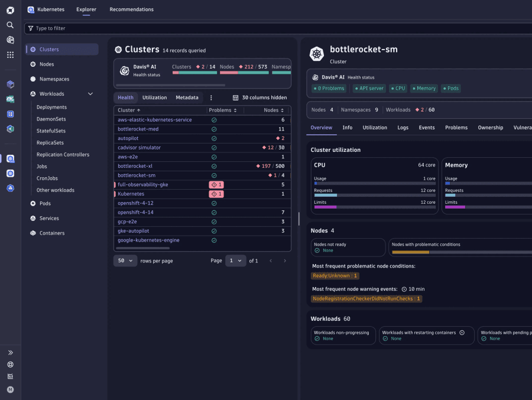Screen dimensions: 532x400
Task: Click the Nodes with problematic conditions bar
Action: point(462,252)
